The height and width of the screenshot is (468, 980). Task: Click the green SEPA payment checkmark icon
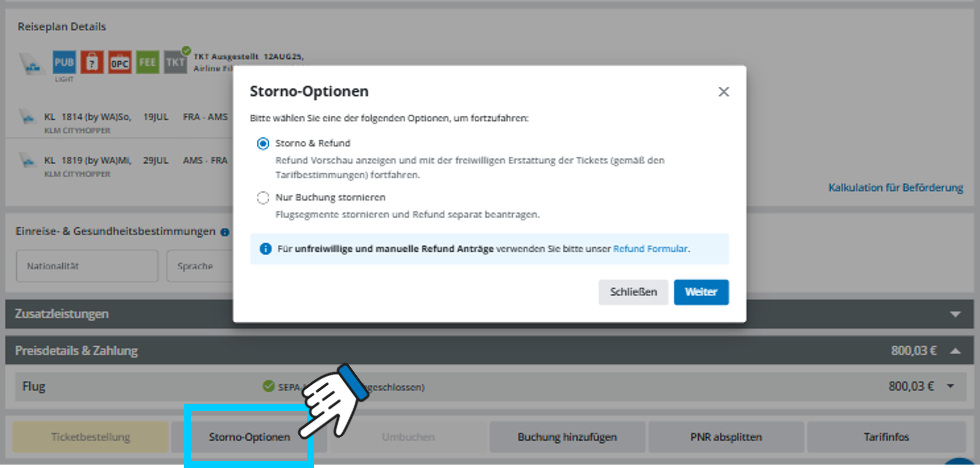click(268, 386)
